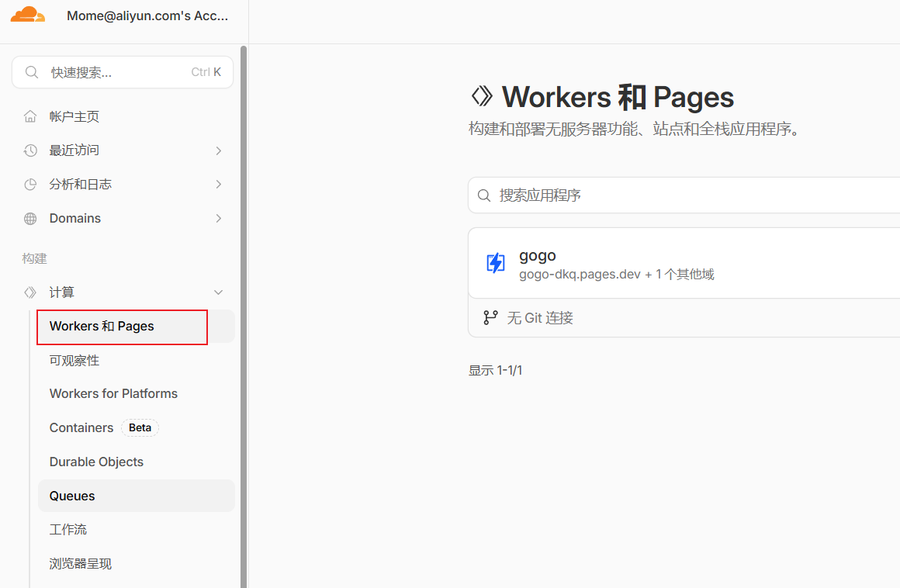Screen dimensions: 900x588
Task: Open Workers 和 Pages in sidebar
Action: [102, 327]
